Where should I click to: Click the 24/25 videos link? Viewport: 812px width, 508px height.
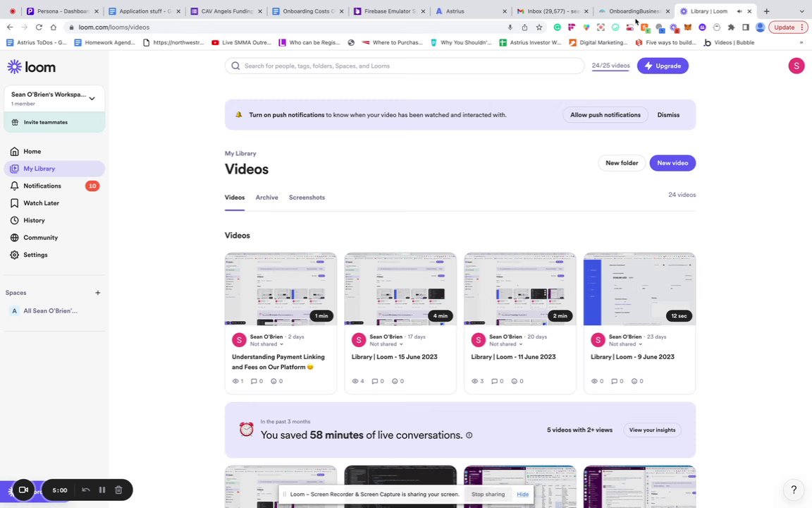610,66
